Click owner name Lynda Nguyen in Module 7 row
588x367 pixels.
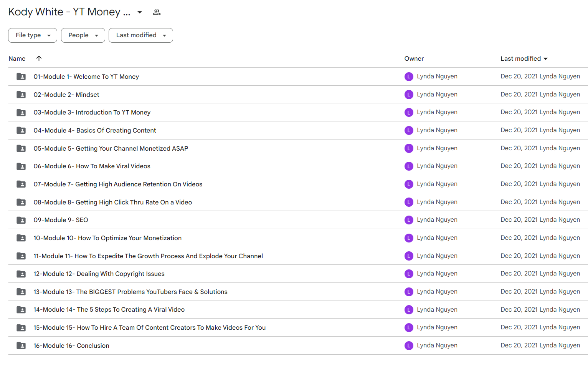click(437, 184)
